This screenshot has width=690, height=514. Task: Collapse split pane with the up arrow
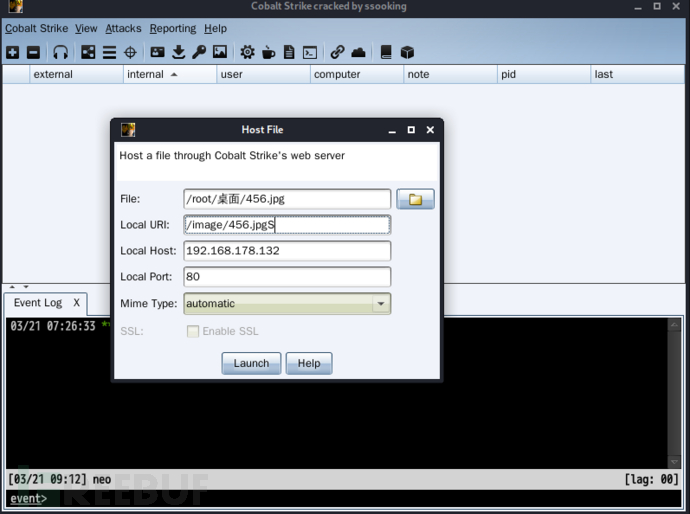(x=12, y=287)
